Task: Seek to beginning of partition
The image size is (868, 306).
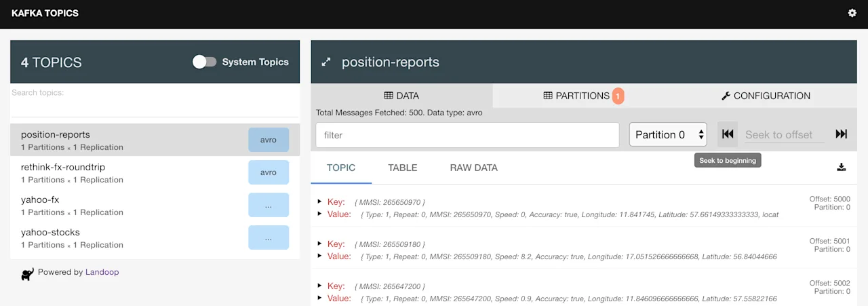Action: 728,134
